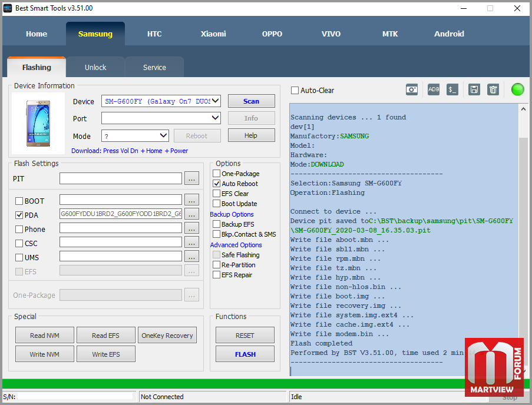
Task: Browse for CSC file
Action: (191, 243)
